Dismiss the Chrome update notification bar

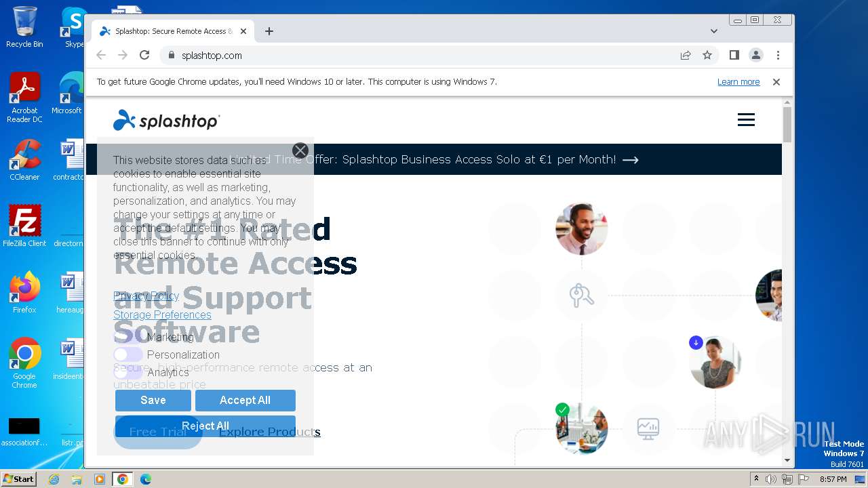(776, 82)
